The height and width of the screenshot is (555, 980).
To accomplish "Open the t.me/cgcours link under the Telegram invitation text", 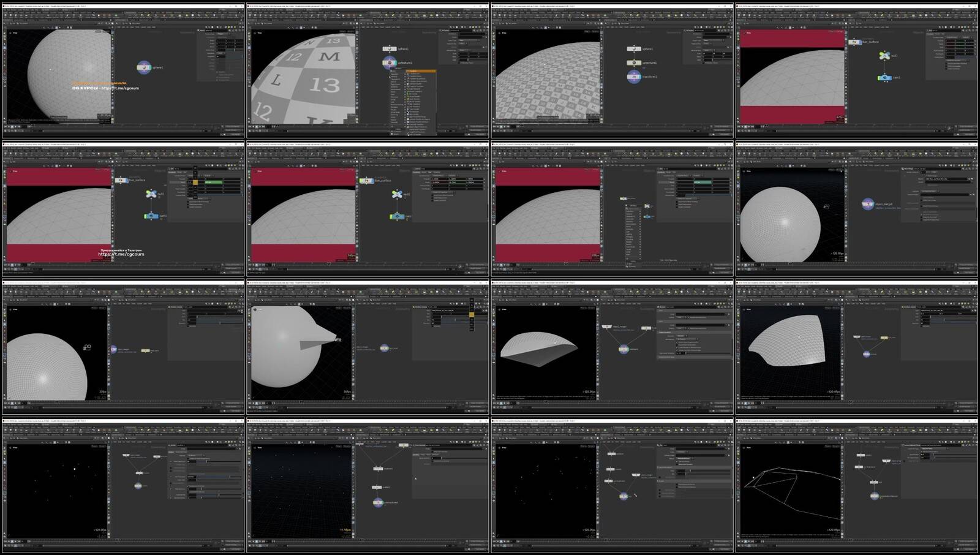I will coord(121,254).
